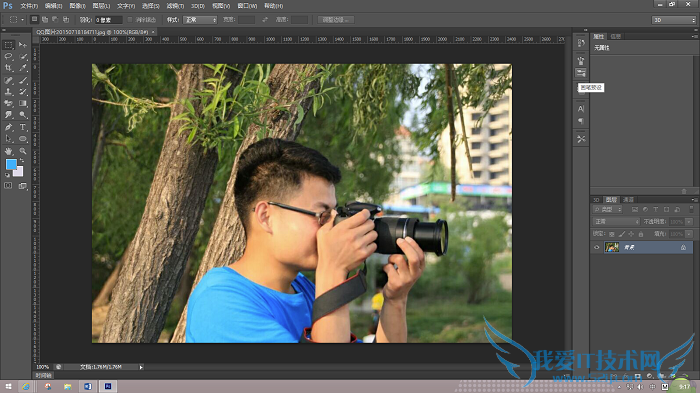Screen dimensions: 700x393
Task: Switch to the 信息 (Info) tab
Action: pyautogui.click(x=616, y=36)
